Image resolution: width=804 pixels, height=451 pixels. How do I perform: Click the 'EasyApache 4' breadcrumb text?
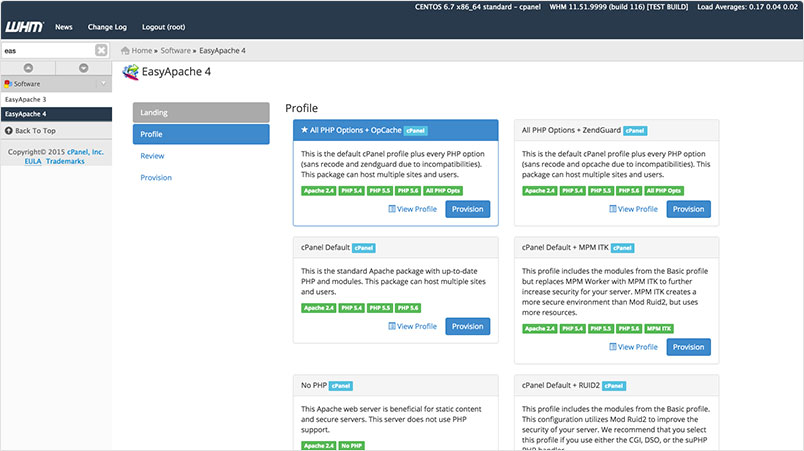(222, 50)
